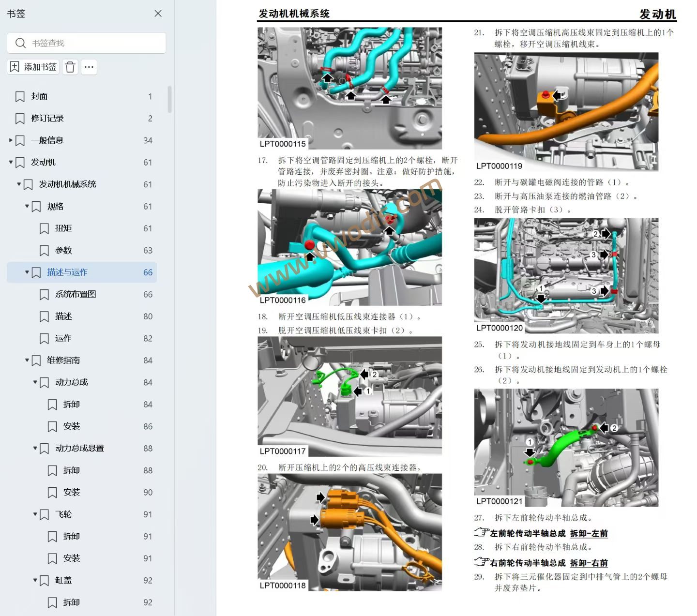The width and height of the screenshot is (697, 616).
Task: Click the 添加书签 button
Action: click(33, 67)
